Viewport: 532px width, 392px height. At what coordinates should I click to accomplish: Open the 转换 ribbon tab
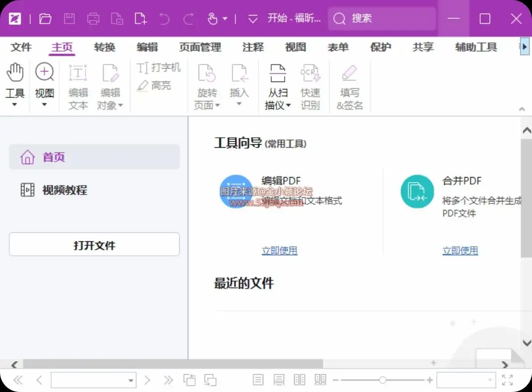[105, 47]
